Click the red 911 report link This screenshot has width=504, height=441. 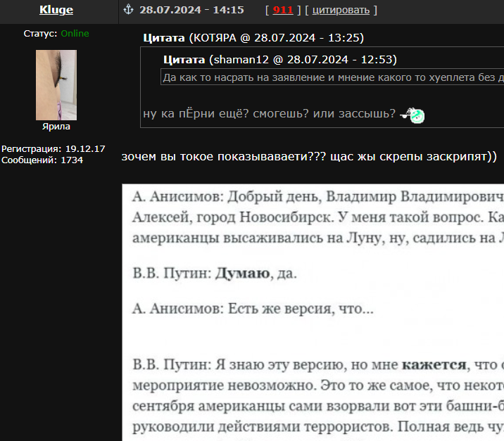(283, 11)
